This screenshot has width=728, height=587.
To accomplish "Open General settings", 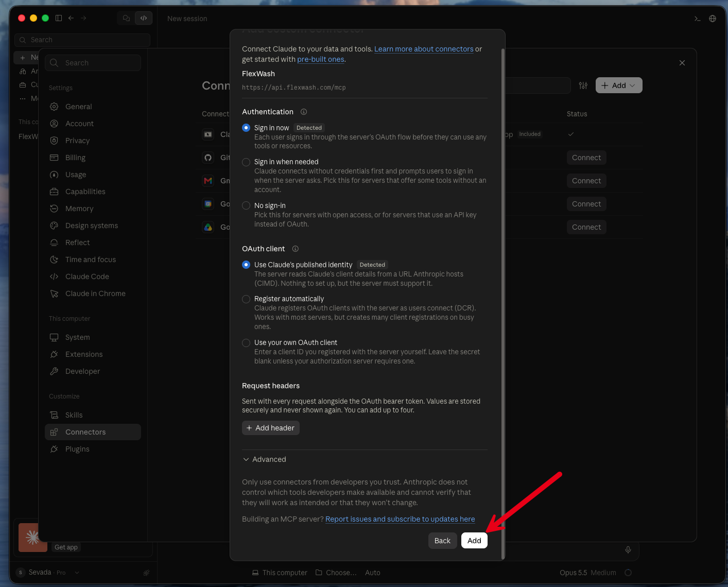I will 93,107.
